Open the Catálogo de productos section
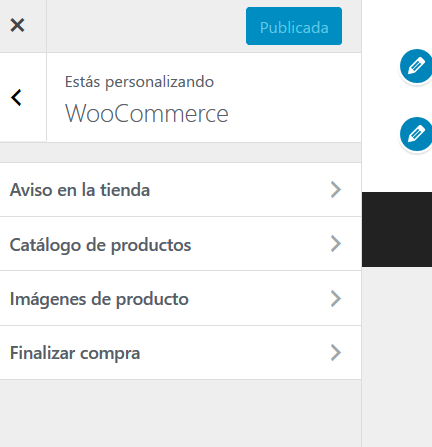 pyautogui.click(x=180, y=244)
